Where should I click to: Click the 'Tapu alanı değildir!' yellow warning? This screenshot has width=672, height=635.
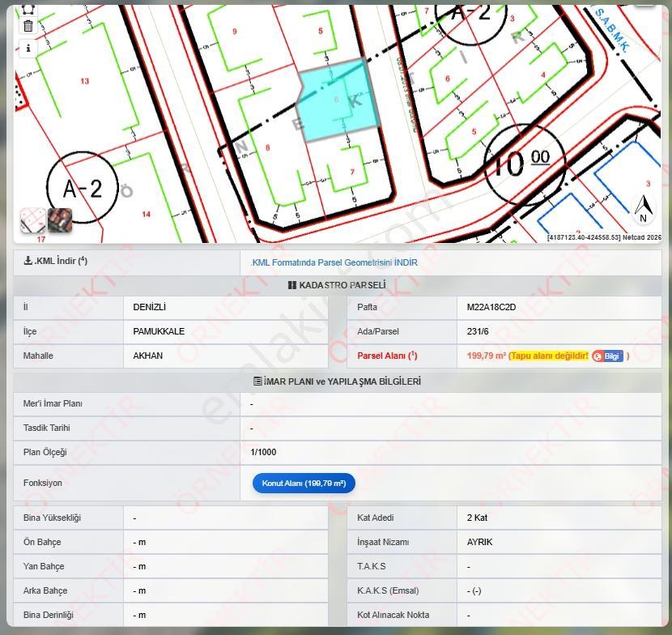550,356
